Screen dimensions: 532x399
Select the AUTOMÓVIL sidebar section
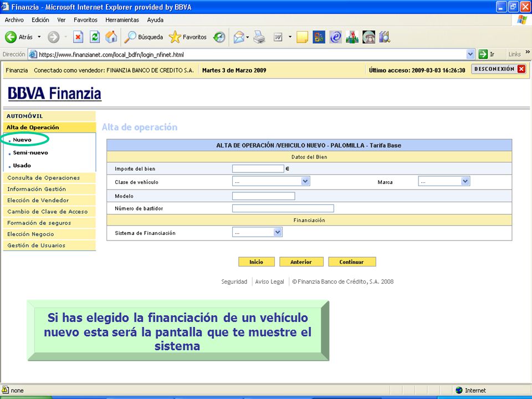(49, 116)
